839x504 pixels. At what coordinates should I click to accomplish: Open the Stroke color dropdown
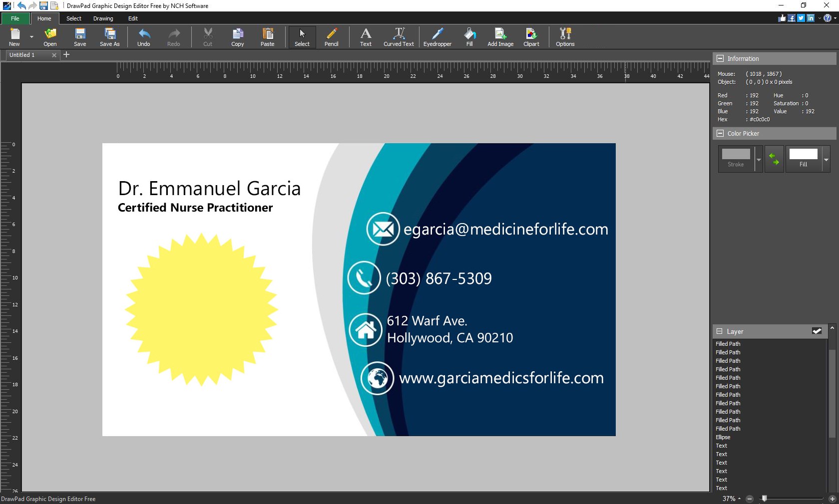759,161
